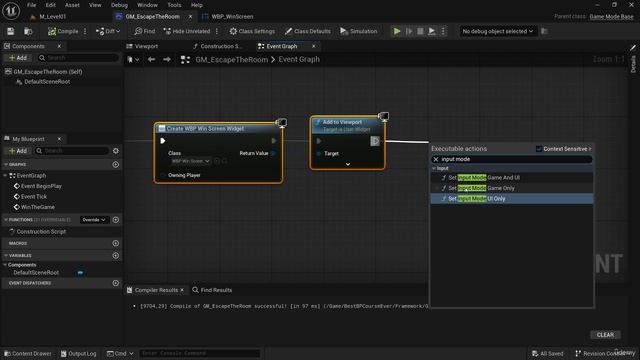Open function Override dropdown
640x360 pixels.
point(94,220)
